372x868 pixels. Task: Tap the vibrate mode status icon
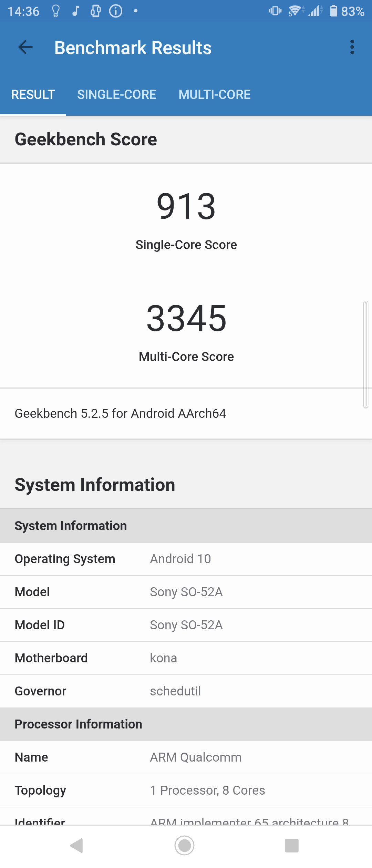click(x=275, y=11)
